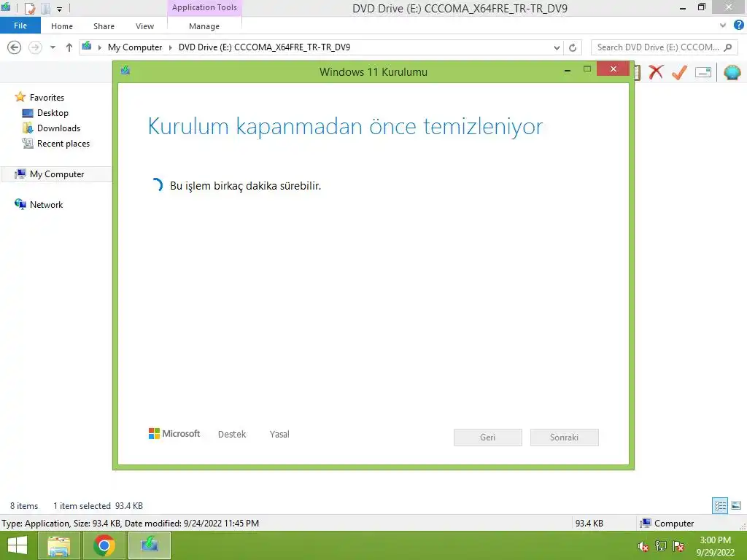Viewport: 747px width, 560px height.
Task: Open the Destek support link
Action: point(232,435)
